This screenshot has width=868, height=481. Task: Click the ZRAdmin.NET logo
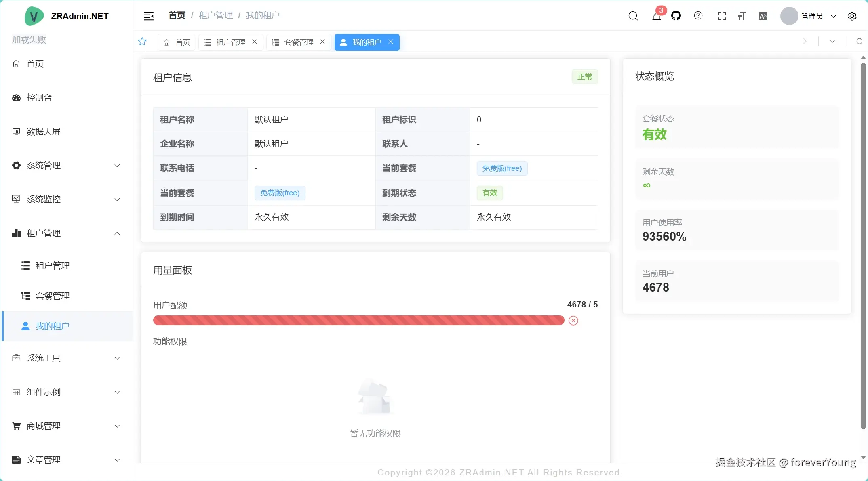point(34,16)
